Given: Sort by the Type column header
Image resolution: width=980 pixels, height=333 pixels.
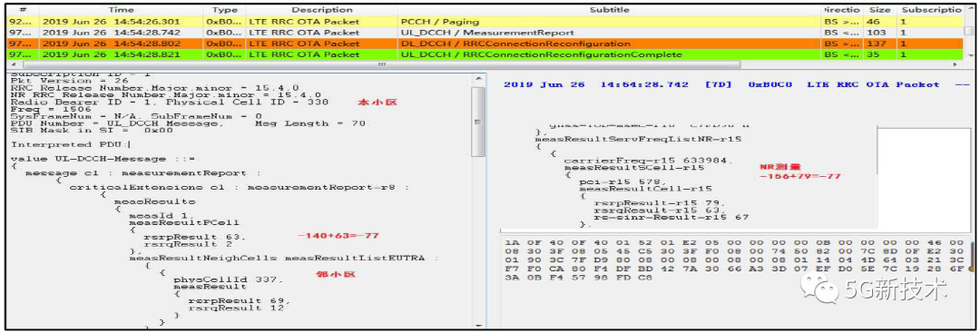Looking at the screenshot, I should tap(224, 10).
